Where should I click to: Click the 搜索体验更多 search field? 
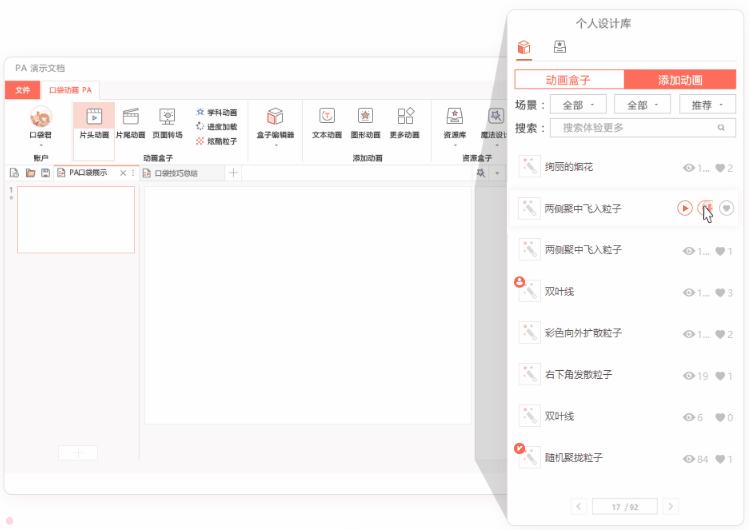pos(642,127)
